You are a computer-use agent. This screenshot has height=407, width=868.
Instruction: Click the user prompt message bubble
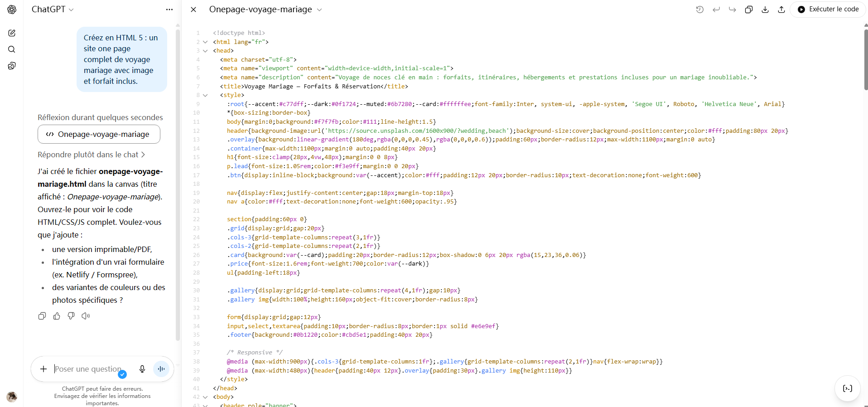[x=122, y=59]
